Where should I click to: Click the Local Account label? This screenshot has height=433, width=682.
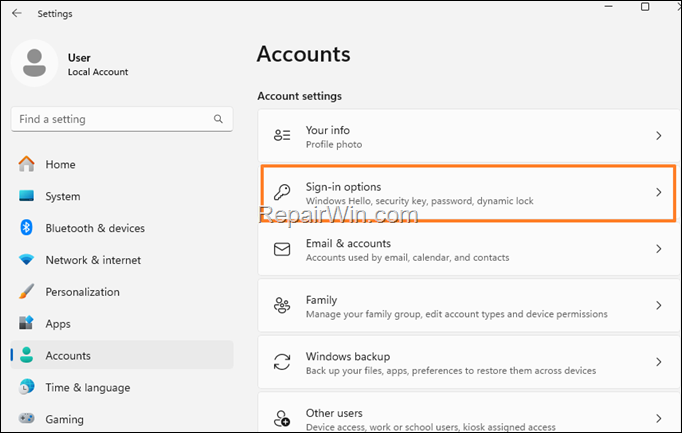click(x=98, y=72)
